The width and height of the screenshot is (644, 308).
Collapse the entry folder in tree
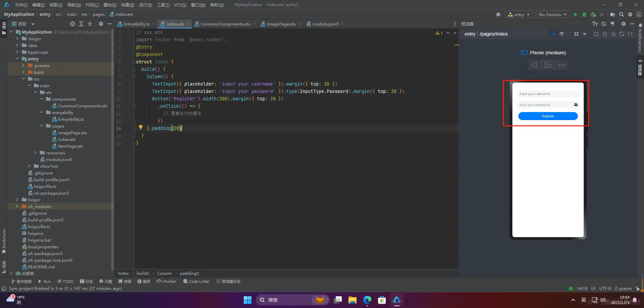click(x=17, y=59)
